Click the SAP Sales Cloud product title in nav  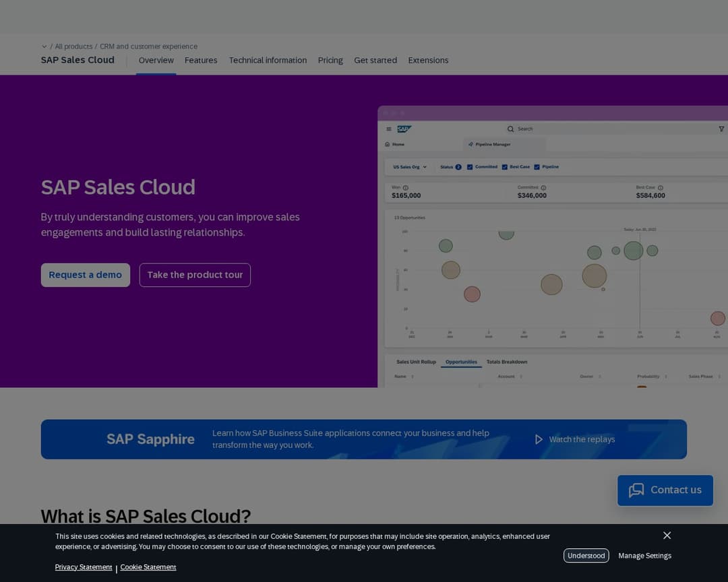click(x=78, y=60)
